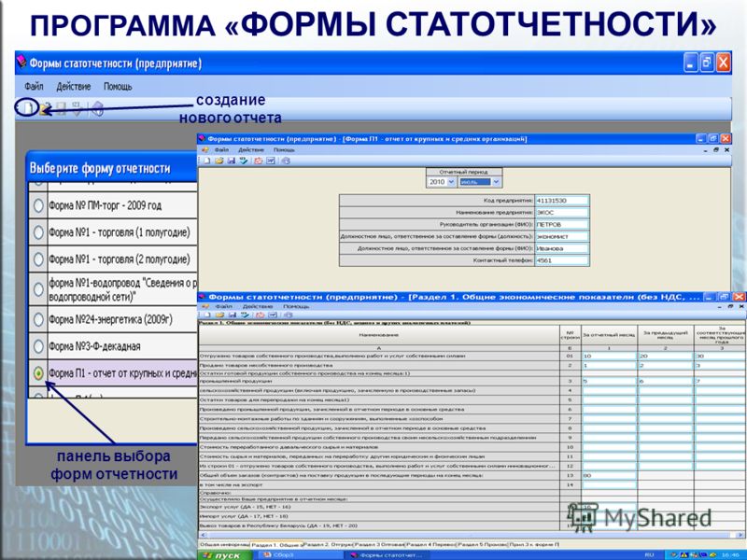Click the greyed check (123) icon in main toolbar
This screenshot has height=560, width=747.
tap(77, 108)
